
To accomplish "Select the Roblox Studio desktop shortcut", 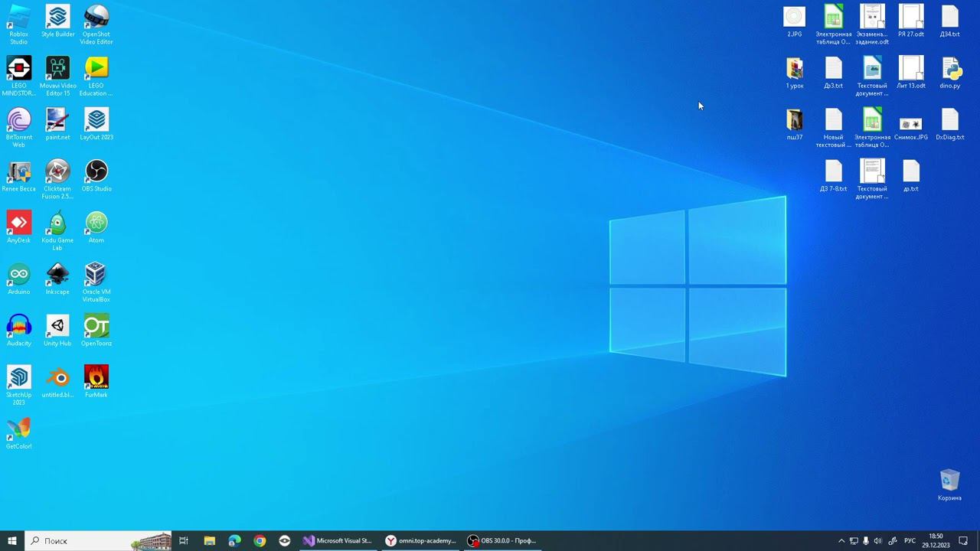I will point(19,24).
